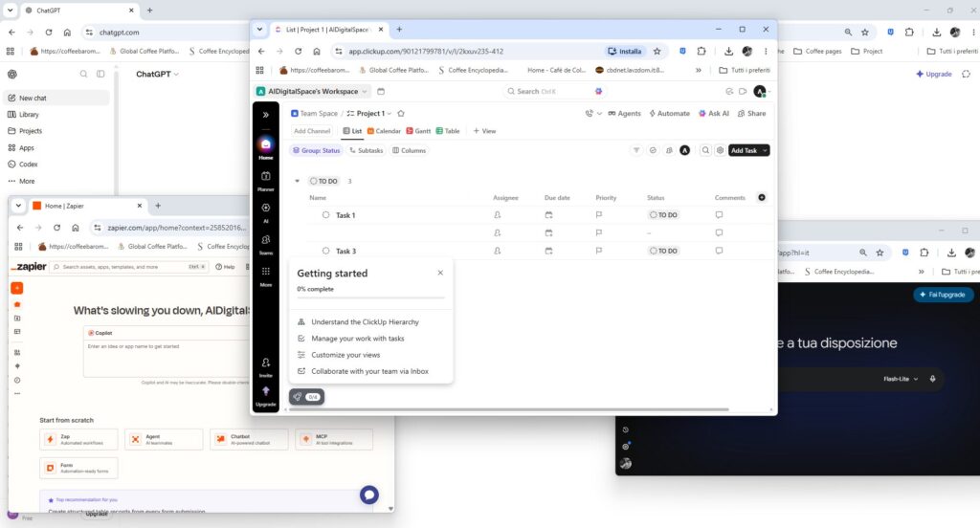The height and width of the screenshot is (528, 980).
Task: Click the ClickUp AI sparkle in search bar
Action: tap(599, 91)
